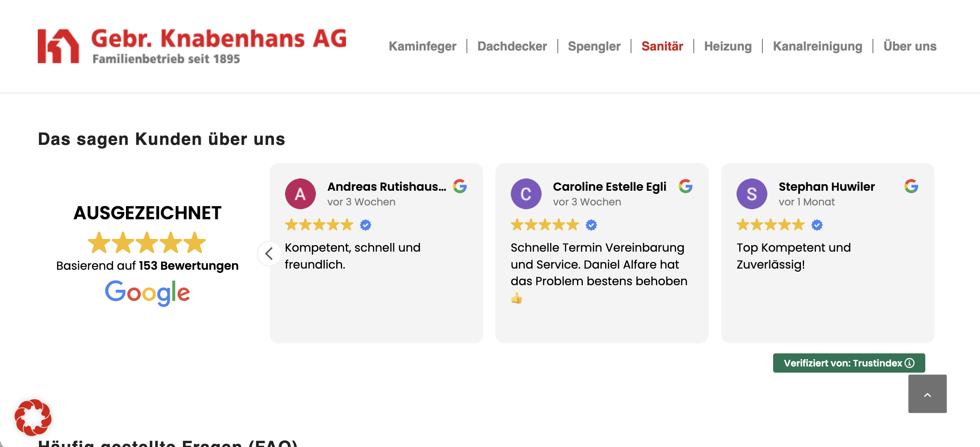
Task: Click the Gebr. Knabenhans AG house logo
Action: click(x=59, y=46)
